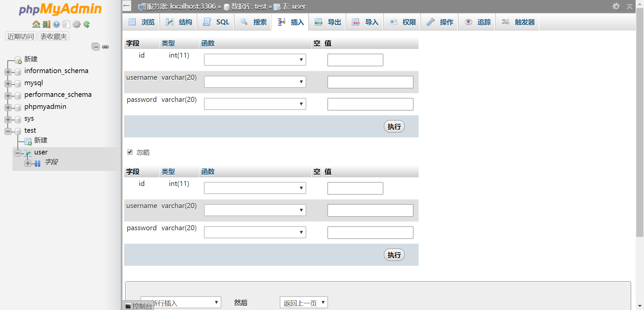
Task: Go to the phpMyAdmin home icon
Action: click(x=36, y=24)
